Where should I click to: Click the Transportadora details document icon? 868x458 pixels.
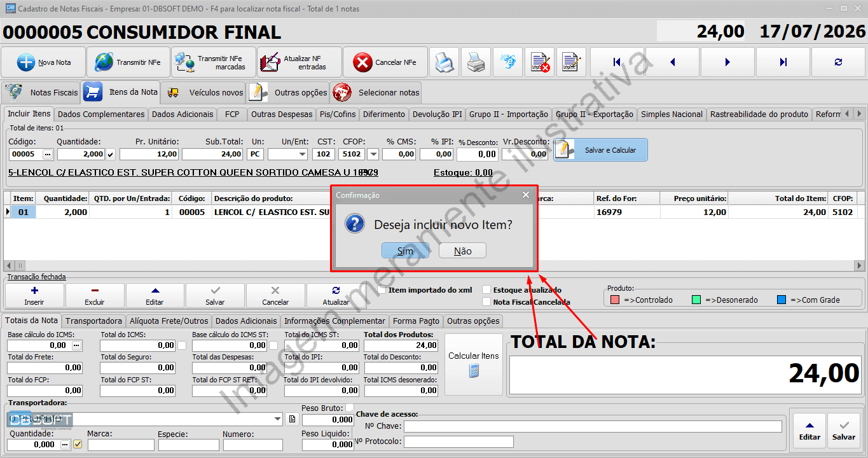point(292,419)
